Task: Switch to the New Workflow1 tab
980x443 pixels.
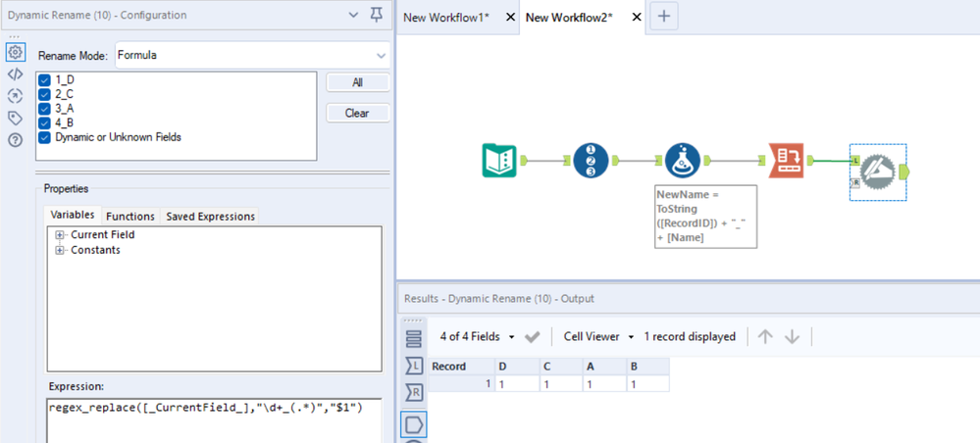Action: point(445,18)
